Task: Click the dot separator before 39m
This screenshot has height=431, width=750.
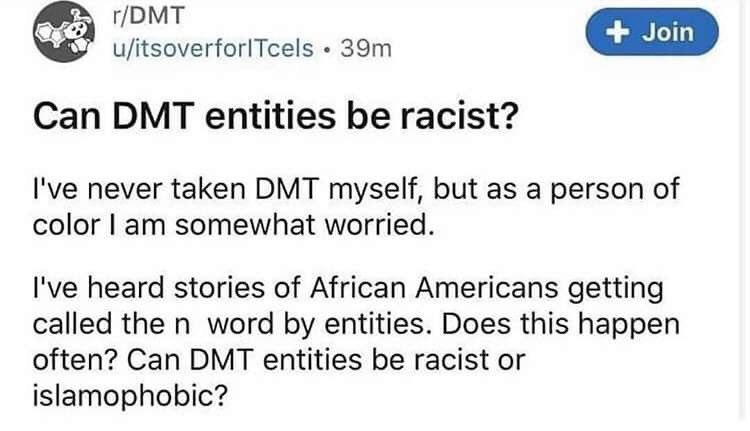Action: 327,49
